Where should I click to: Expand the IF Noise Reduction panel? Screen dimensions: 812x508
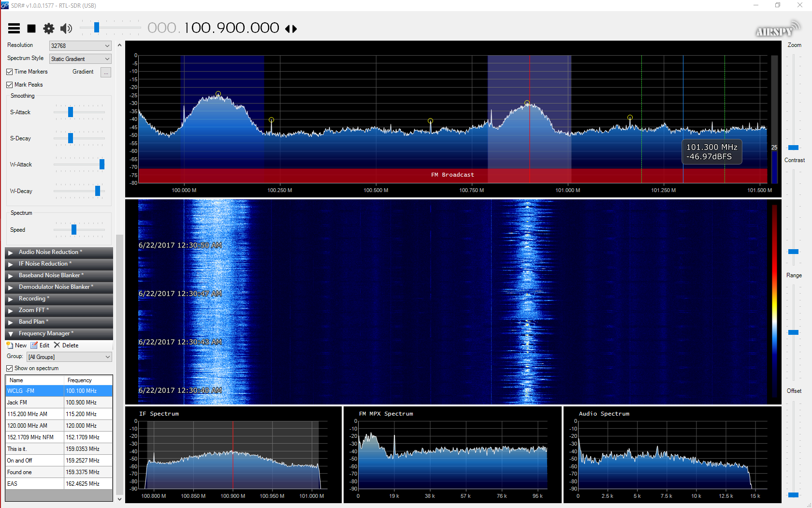[x=59, y=264]
